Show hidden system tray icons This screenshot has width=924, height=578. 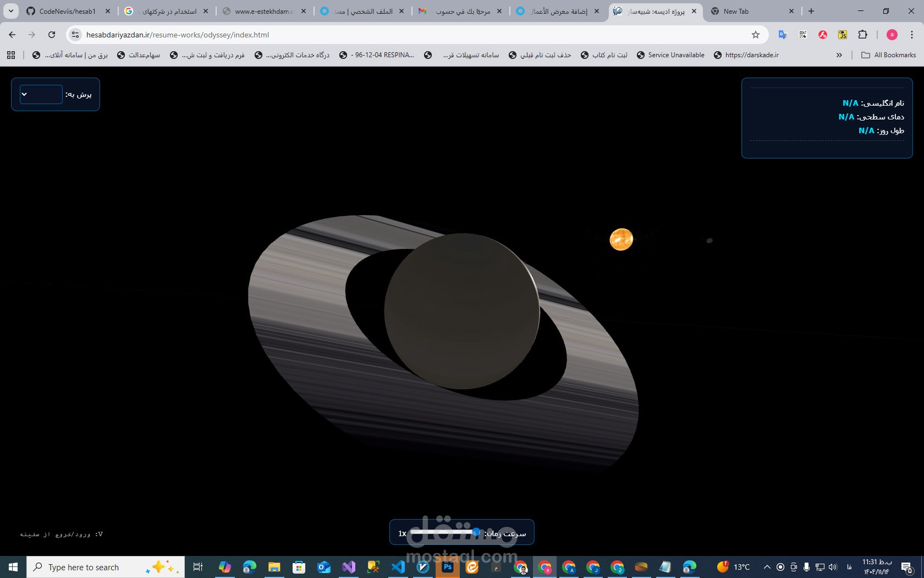[767, 567]
